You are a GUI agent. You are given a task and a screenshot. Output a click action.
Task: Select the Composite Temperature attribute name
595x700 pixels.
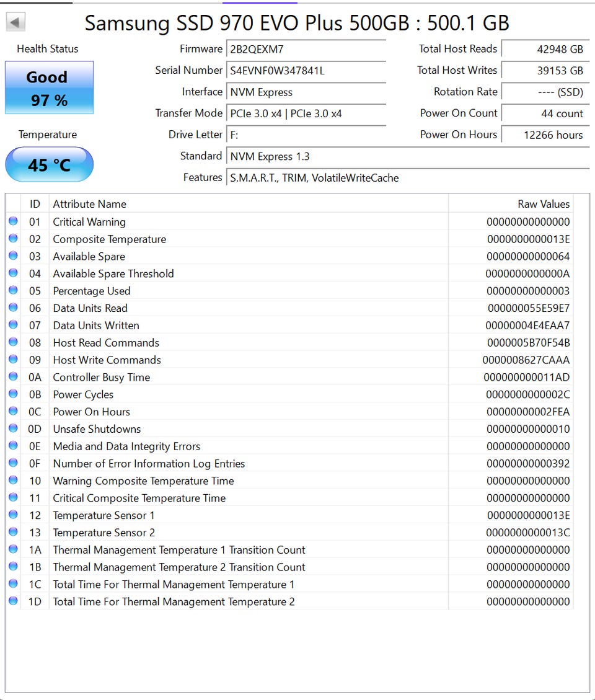coord(109,239)
